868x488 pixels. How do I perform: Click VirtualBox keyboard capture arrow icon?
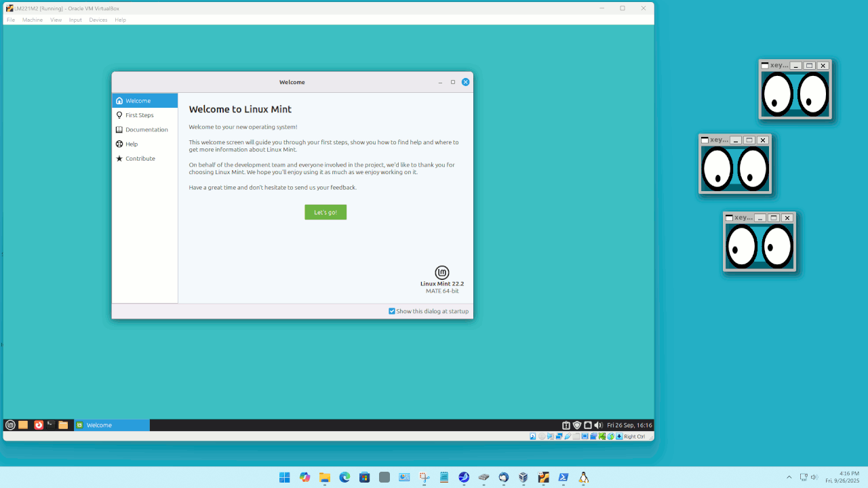[x=619, y=436]
